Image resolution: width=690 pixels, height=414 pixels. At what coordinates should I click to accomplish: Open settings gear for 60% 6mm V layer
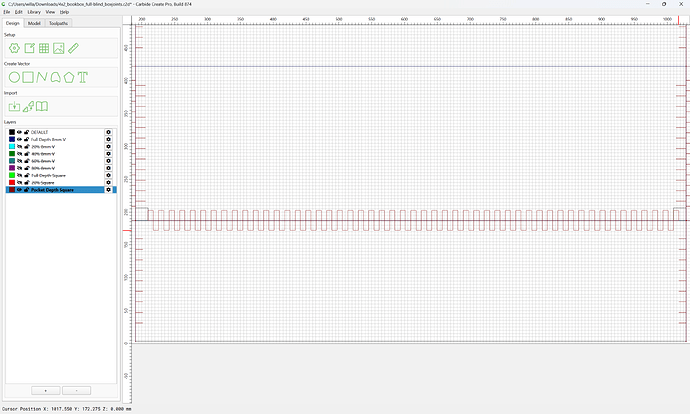(109, 161)
